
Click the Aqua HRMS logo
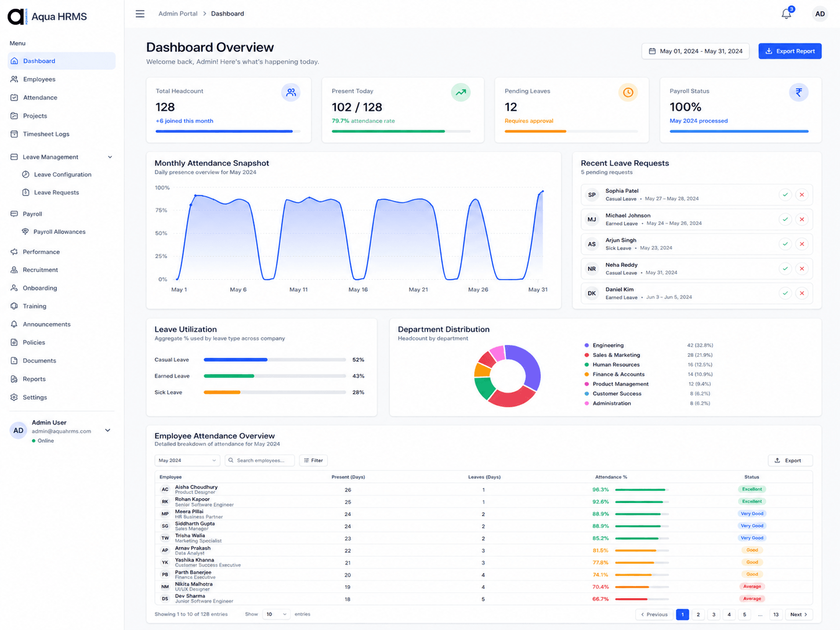[47, 16]
